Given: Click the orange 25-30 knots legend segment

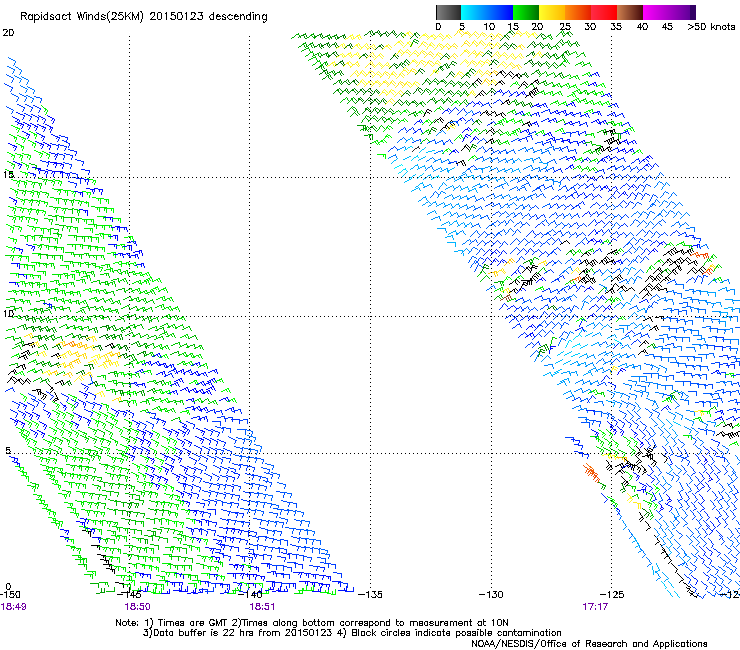Looking at the screenshot, I should click(x=578, y=12).
